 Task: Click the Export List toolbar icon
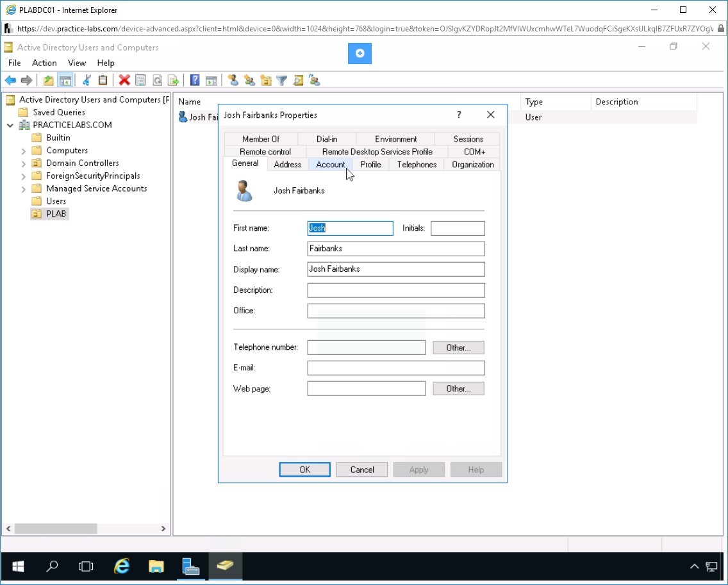[173, 80]
